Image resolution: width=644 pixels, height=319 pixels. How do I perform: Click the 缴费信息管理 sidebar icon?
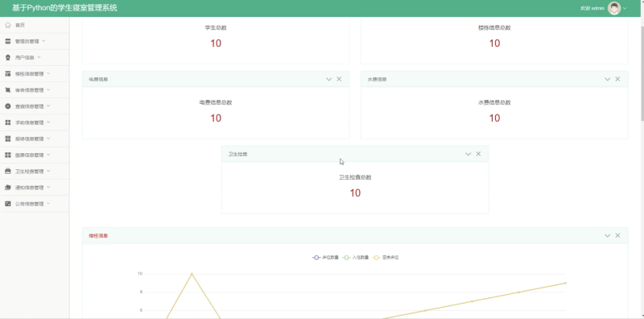tap(8, 155)
